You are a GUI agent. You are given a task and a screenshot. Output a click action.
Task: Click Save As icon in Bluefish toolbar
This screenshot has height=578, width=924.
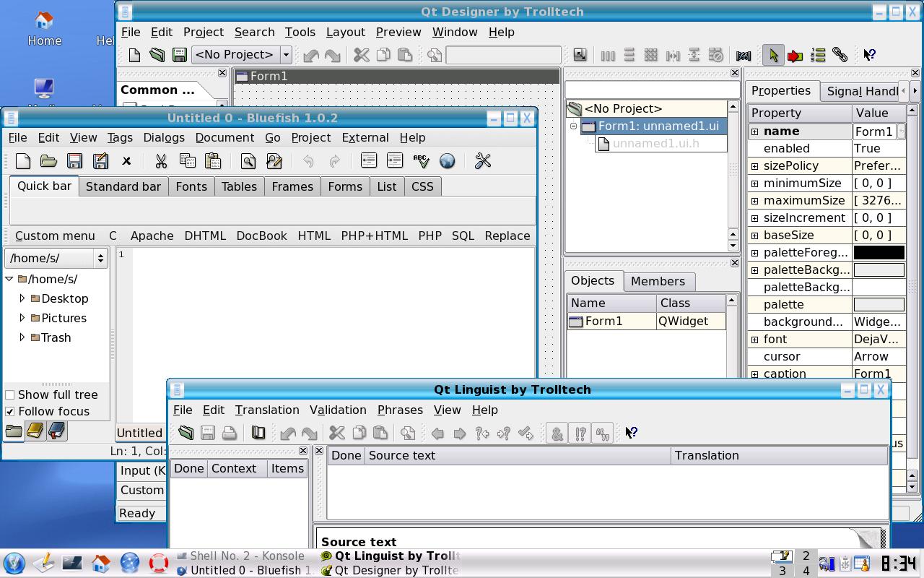pos(100,161)
